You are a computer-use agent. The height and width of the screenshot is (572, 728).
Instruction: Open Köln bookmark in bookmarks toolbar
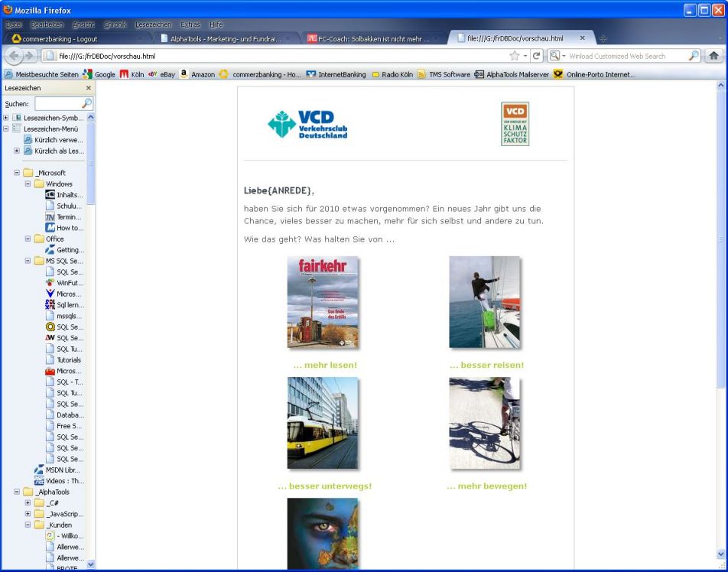[x=132, y=74]
